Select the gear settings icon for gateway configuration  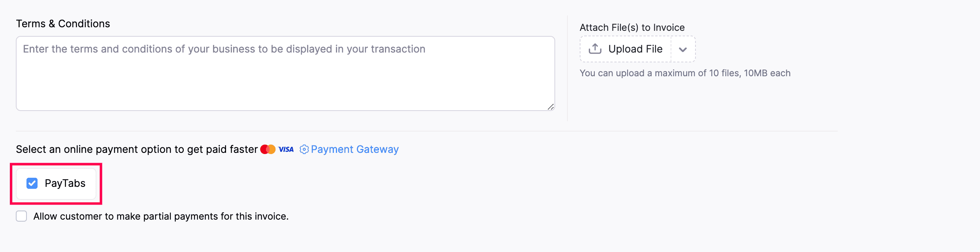pyautogui.click(x=303, y=149)
